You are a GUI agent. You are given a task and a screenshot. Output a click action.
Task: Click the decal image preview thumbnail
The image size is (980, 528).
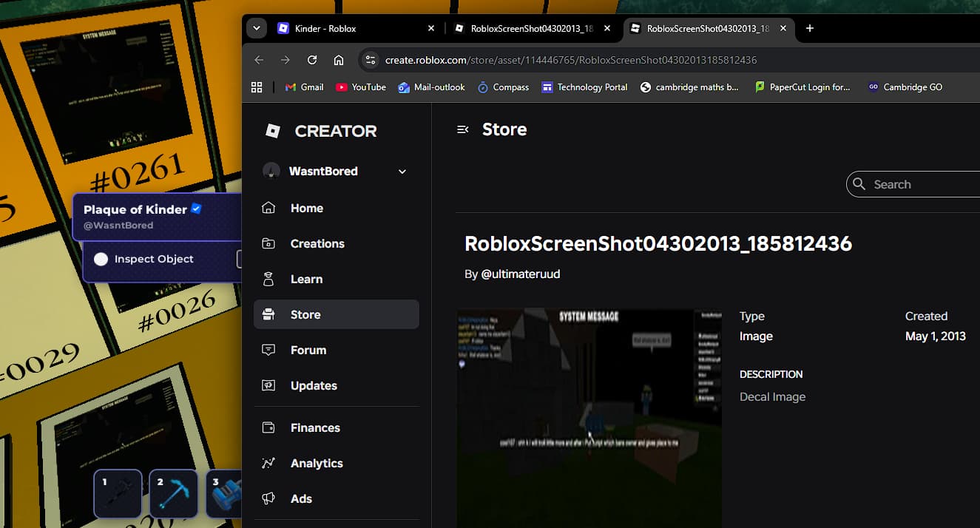[x=589, y=418]
